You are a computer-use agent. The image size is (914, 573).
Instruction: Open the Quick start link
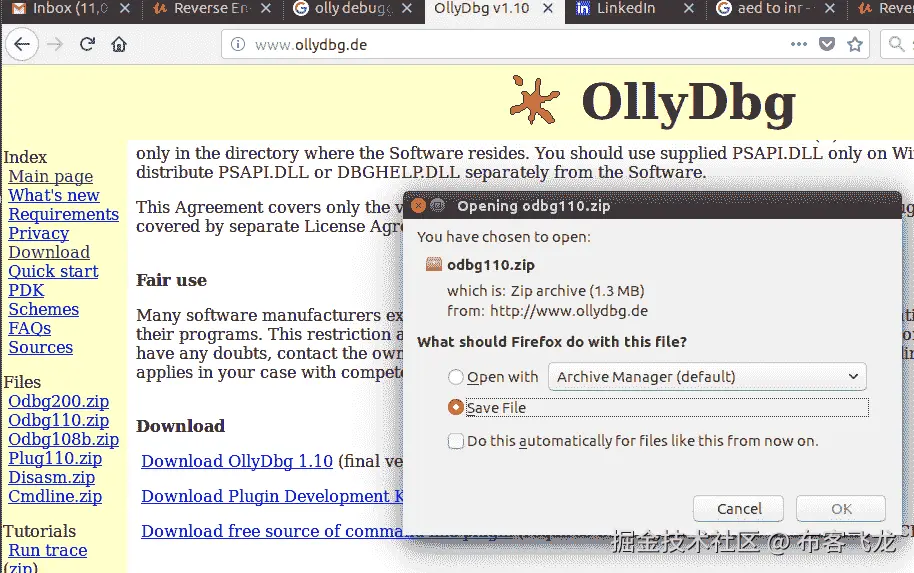pos(53,271)
